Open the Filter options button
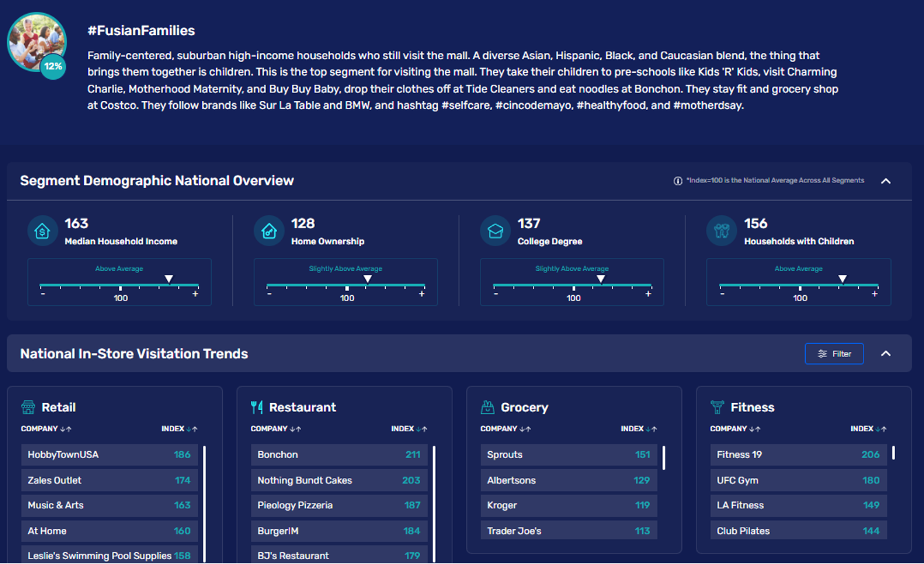Image resolution: width=924 pixels, height=564 pixels. pyautogui.click(x=834, y=354)
